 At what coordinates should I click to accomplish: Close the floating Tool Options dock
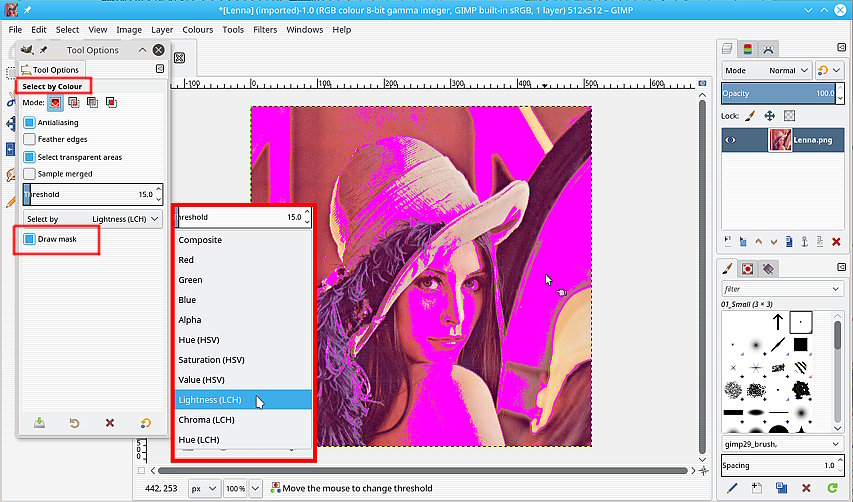(x=158, y=50)
